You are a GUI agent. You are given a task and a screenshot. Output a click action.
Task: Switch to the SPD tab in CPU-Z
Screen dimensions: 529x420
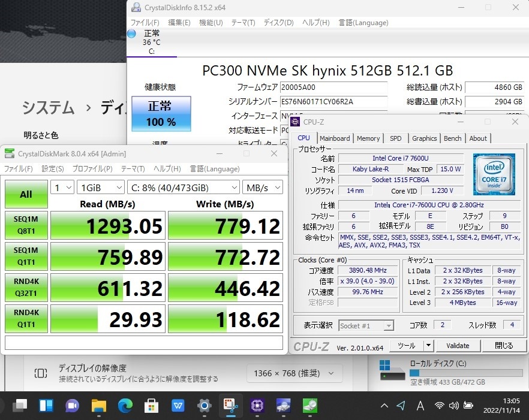[395, 138]
